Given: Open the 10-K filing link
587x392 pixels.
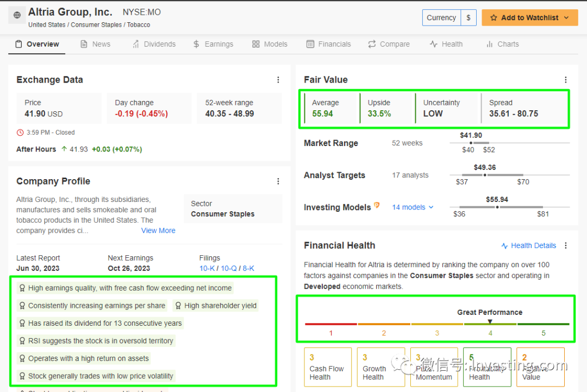Looking at the screenshot, I should click(207, 268).
